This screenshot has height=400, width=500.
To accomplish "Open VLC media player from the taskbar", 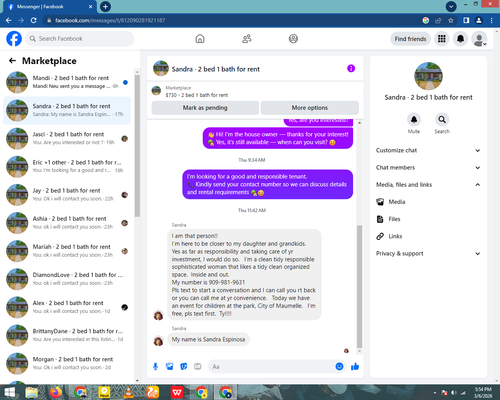I will pos(128,392).
